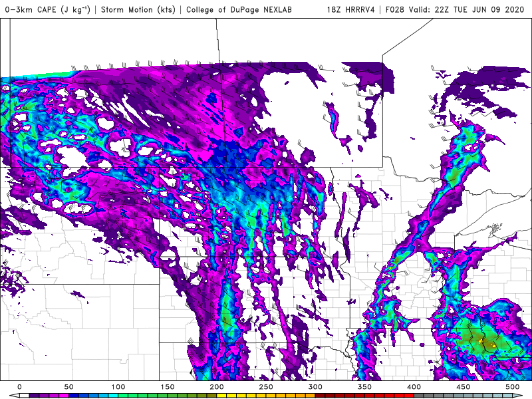
Task: Click the colorbar label '150'
Action: pyautogui.click(x=168, y=387)
